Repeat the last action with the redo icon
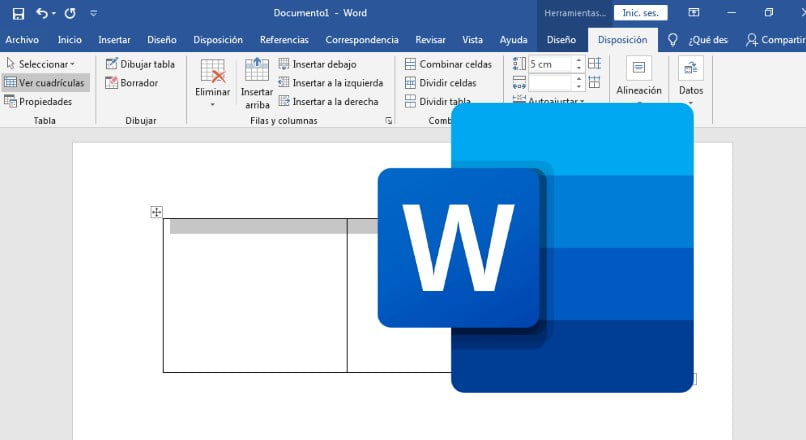 [70, 13]
